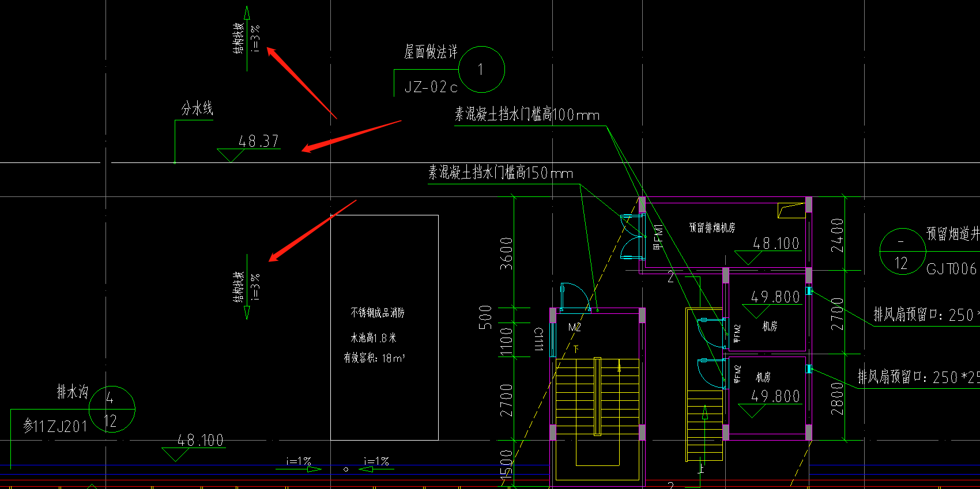Select the 500 dimension text

[x=485, y=317]
